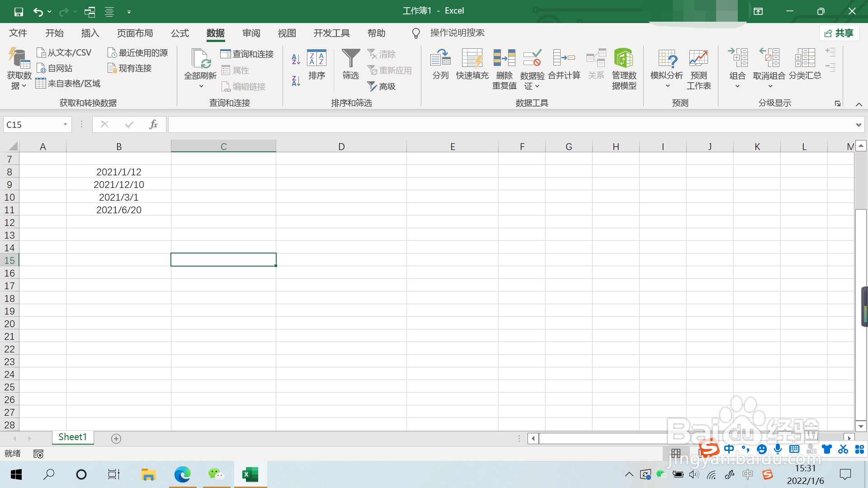Image resolution: width=868 pixels, height=488 pixels.
Task: Click the formula bar input field
Action: point(511,125)
